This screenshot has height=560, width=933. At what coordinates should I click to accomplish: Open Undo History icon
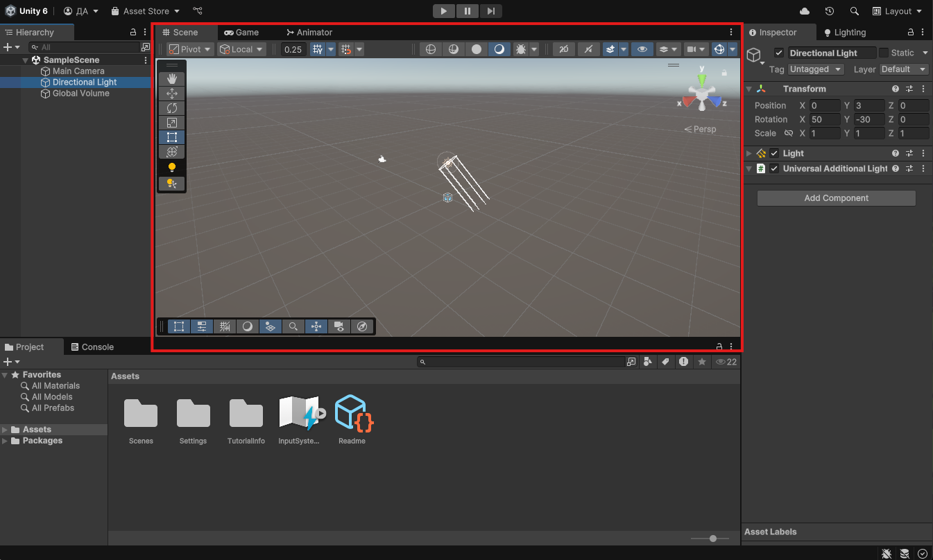pos(830,11)
